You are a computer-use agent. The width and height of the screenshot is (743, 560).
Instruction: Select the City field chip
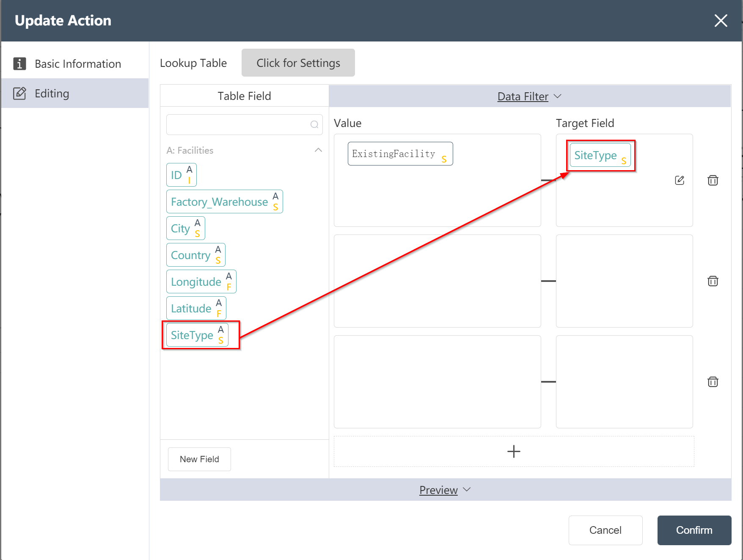click(x=186, y=228)
